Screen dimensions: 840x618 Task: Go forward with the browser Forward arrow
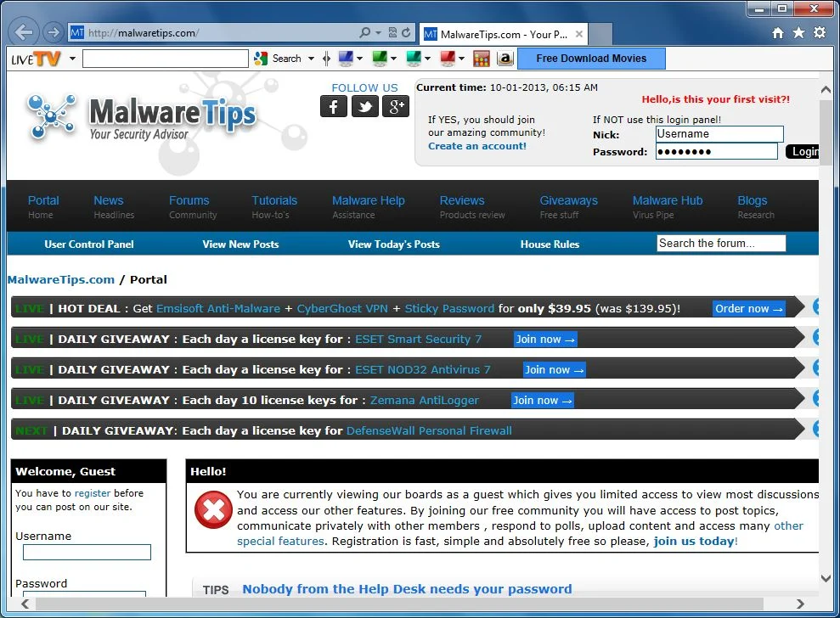53,32
